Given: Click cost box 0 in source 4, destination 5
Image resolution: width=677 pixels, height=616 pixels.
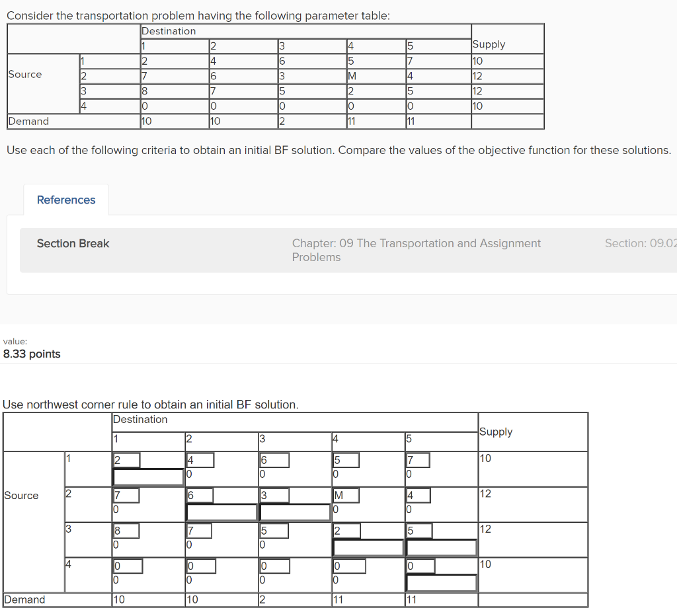Looking at the screenshot, I should [x=420, y=566].
